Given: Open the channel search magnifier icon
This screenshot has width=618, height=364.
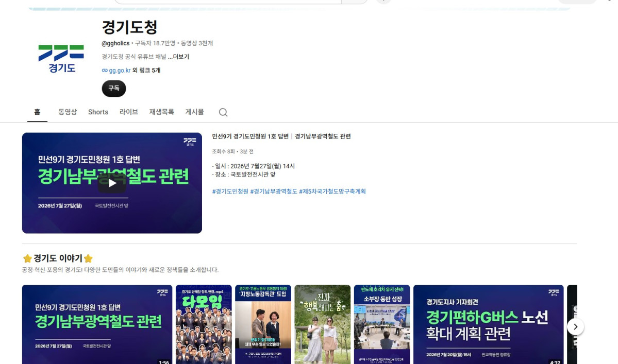Looking at the screenshot, I should tap(223, 112).
